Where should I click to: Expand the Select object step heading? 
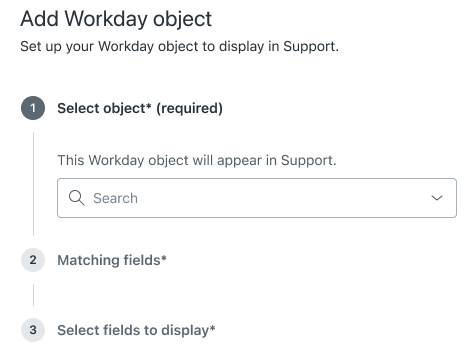pyautogui.click(x=140, y=108)
